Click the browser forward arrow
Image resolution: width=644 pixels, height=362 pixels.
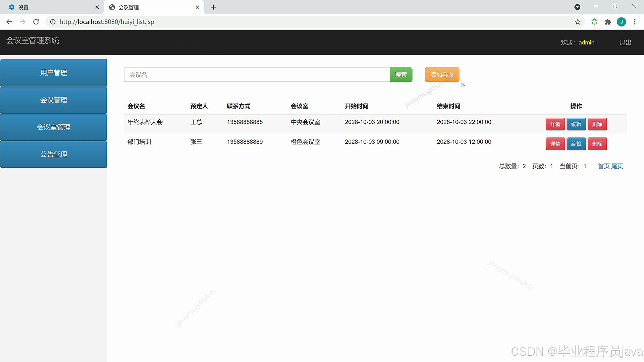pyautogui.click(x=22, y=22)
